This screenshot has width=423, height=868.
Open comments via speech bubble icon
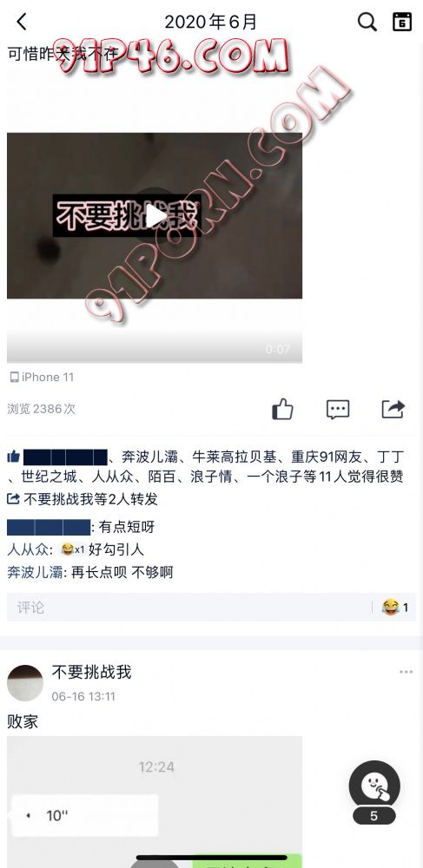338,410
